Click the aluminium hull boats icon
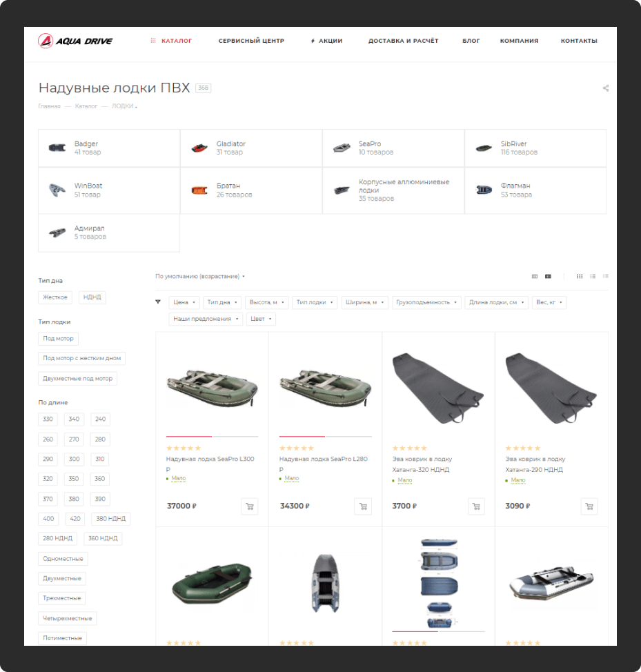The height and width of the screenshot is (672, 641). pos(342,190)
